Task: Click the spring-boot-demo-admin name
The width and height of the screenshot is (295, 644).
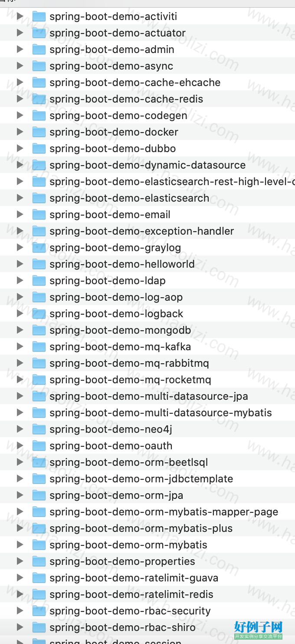Action: coord(112,50)
